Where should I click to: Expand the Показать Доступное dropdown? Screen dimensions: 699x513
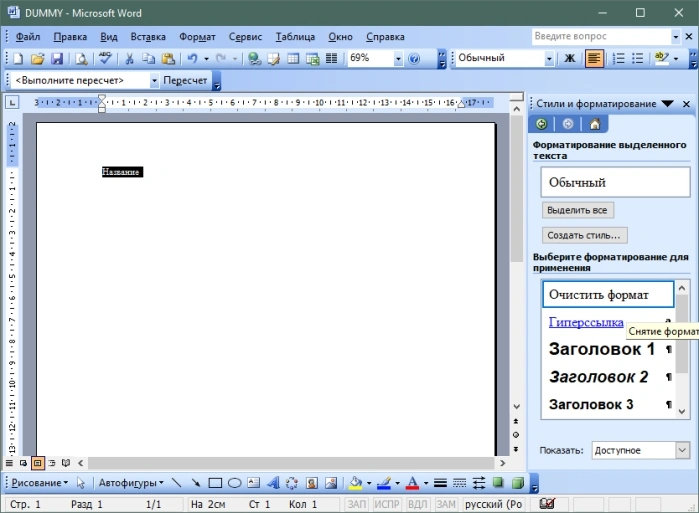[x=683, y=450]
